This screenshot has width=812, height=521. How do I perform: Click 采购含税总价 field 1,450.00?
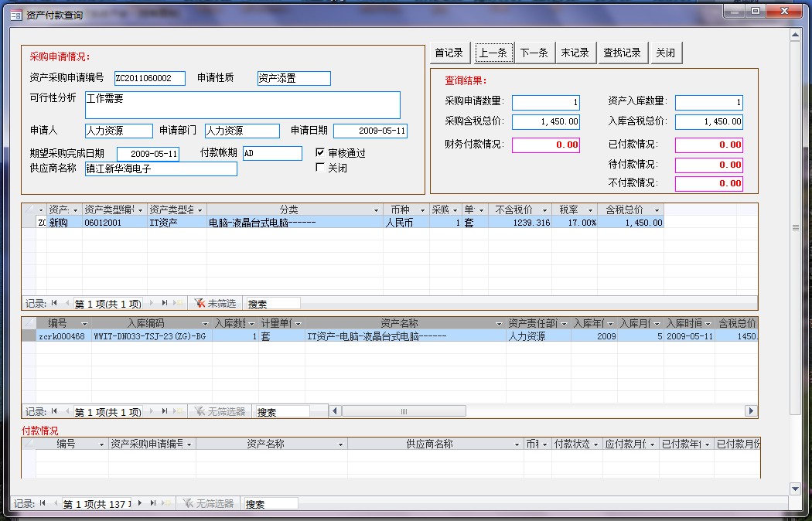[546, 121]
